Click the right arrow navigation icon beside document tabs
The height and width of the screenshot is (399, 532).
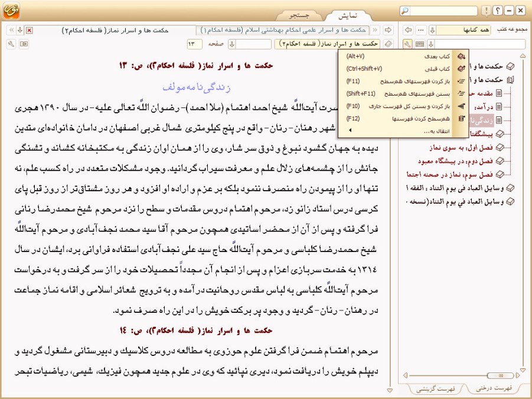(388, 30)
